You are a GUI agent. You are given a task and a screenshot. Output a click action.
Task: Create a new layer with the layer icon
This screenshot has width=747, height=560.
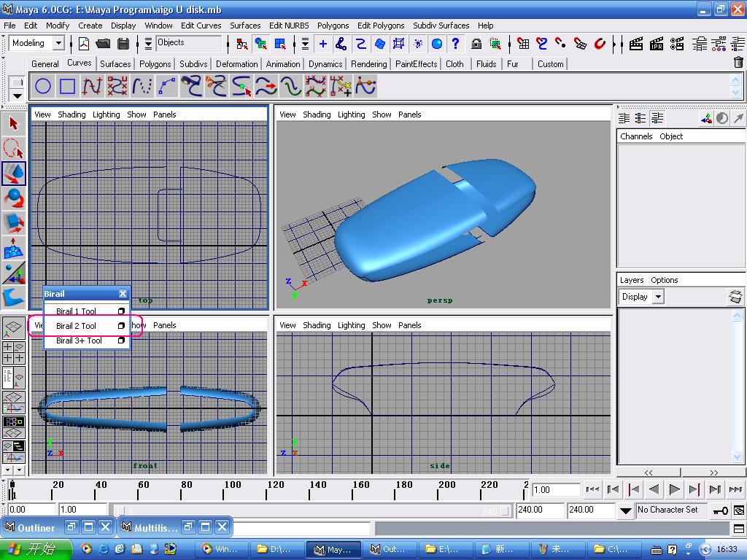(735, 297)
